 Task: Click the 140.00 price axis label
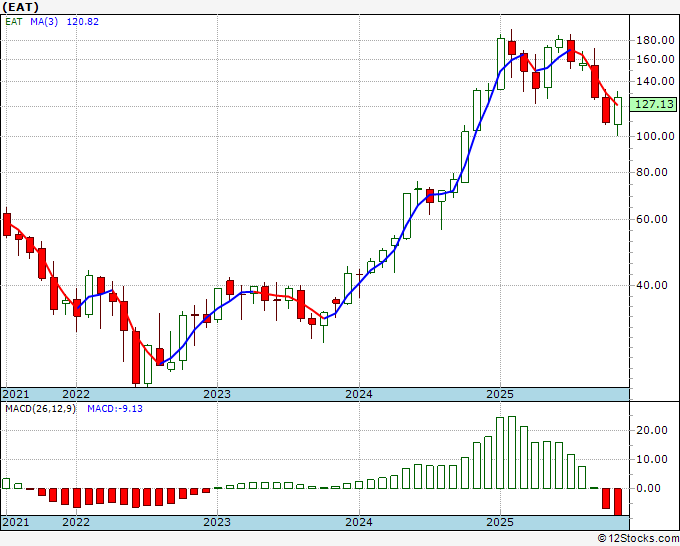655,82
